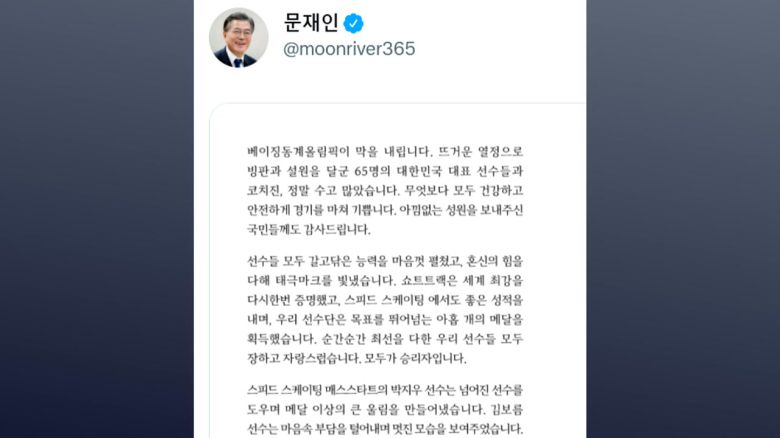Click the blue verified badge icon
This screenshot has width=780, height=438.
[353, 23]
